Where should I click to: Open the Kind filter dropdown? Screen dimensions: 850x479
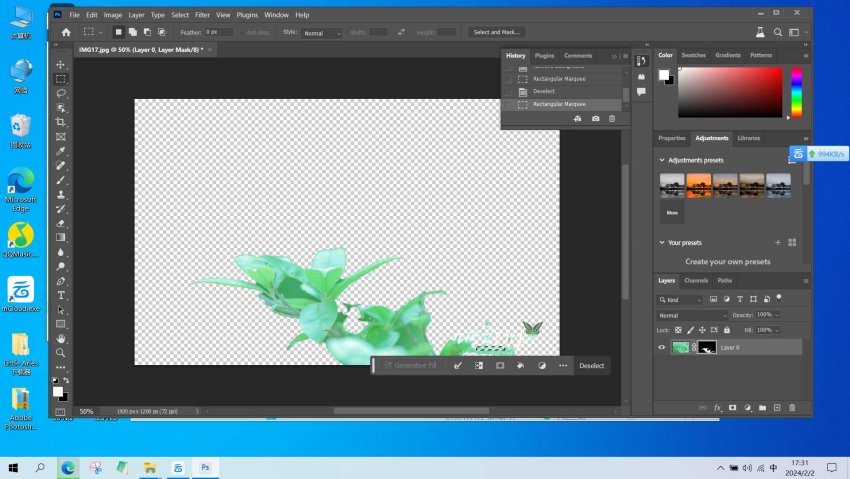click(x=680, y=300)
